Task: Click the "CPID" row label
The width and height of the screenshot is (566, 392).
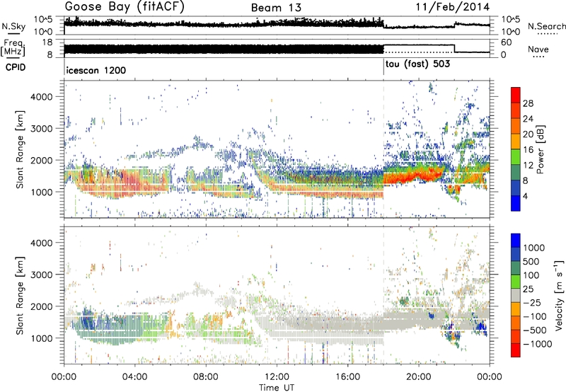Action: [16, 67]
